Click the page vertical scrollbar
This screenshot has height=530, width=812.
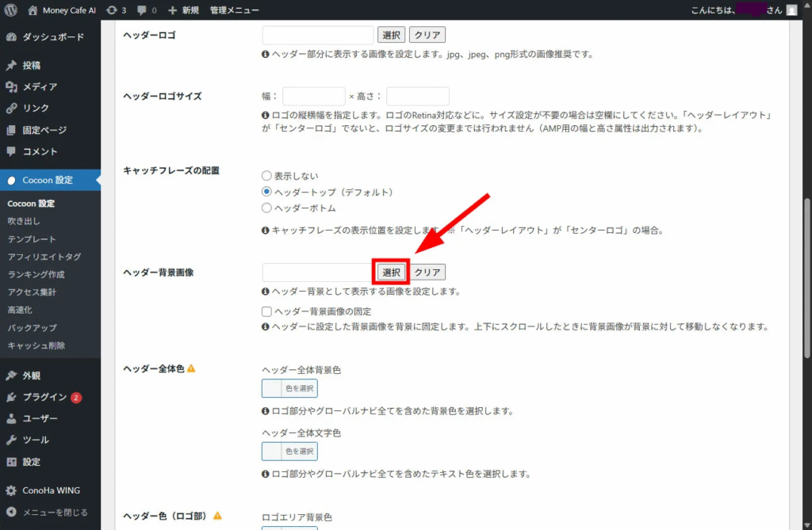[806, 277]
